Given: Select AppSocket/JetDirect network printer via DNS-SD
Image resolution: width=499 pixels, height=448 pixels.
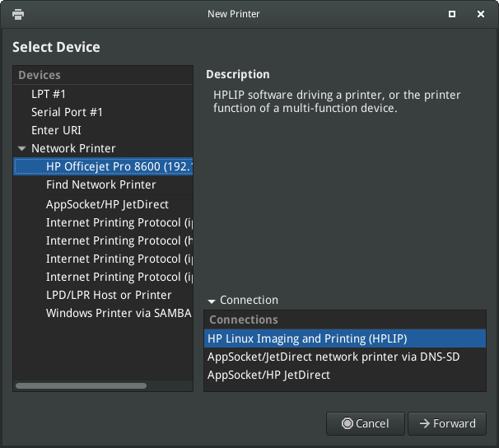Looking at the screenshot, I should click(345, 357).
